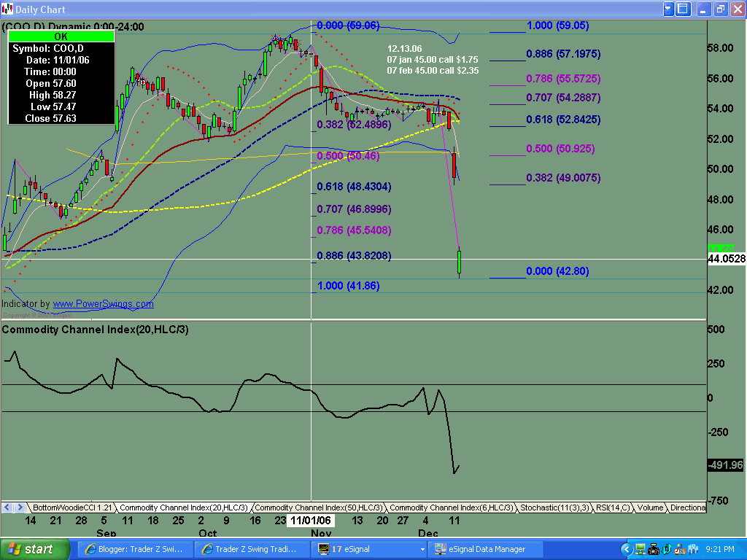Image resolution: width=747 pixels, height=560 pixels.
Task: Click the 0.000 (59.06) Fibonacci label
Action: [348, 26]
